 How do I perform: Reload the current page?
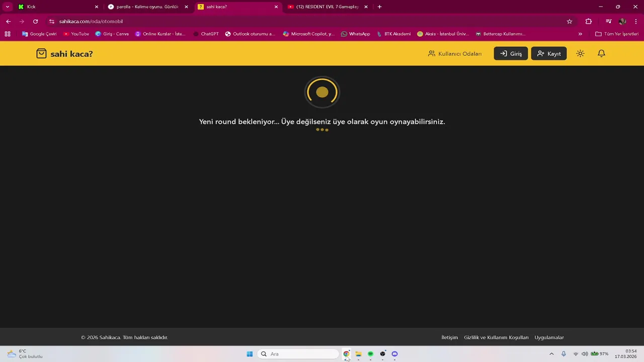tap(35, 22)
